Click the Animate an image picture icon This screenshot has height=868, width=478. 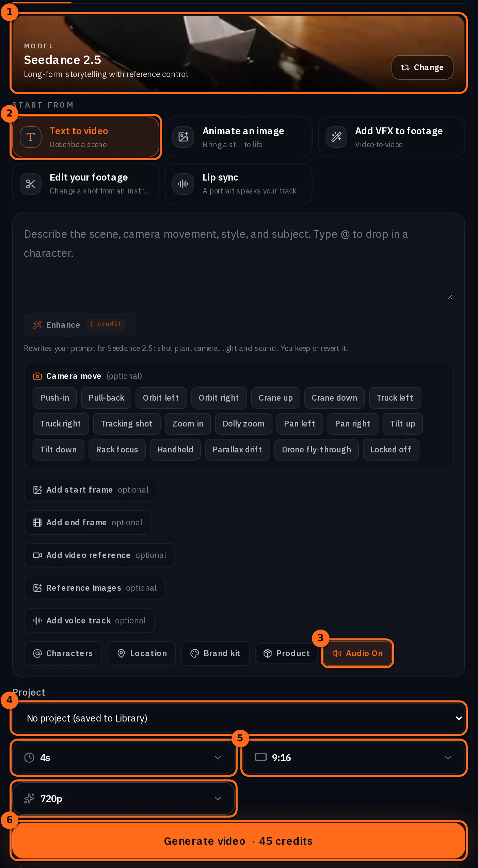coord(183,137)
